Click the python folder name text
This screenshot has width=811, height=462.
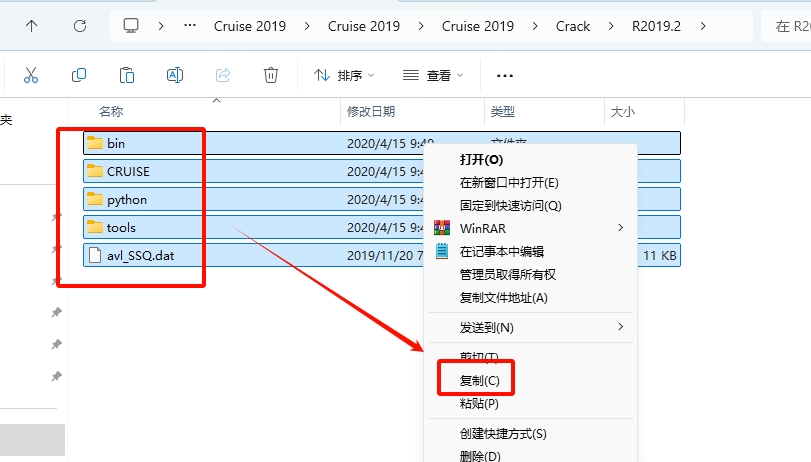[x=127, y=200]
